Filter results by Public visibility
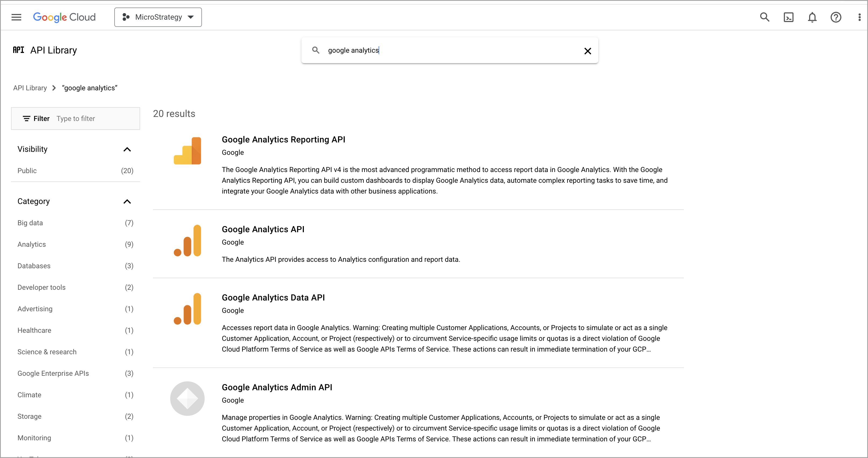This screenshot has width=868, height=458. 27,171
